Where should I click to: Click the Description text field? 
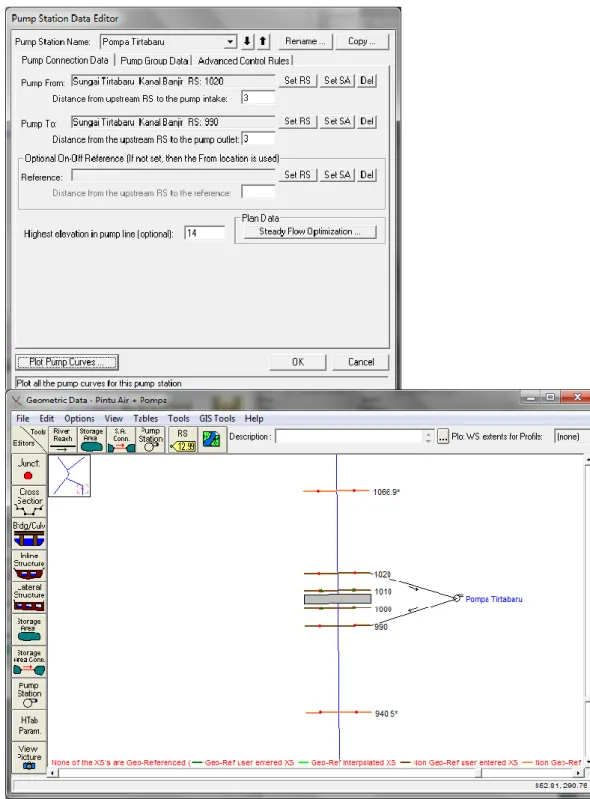coord(350,437)
